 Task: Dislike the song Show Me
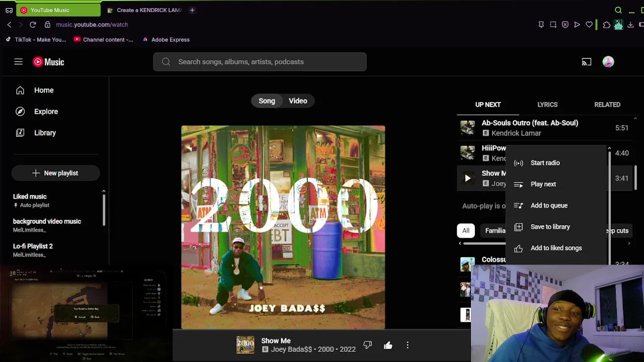(x=367, y=345)
